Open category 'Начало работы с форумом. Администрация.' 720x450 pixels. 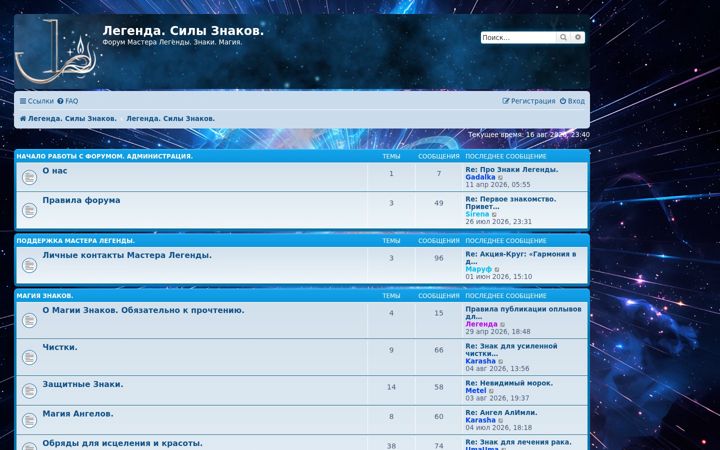tap(105, 156)
